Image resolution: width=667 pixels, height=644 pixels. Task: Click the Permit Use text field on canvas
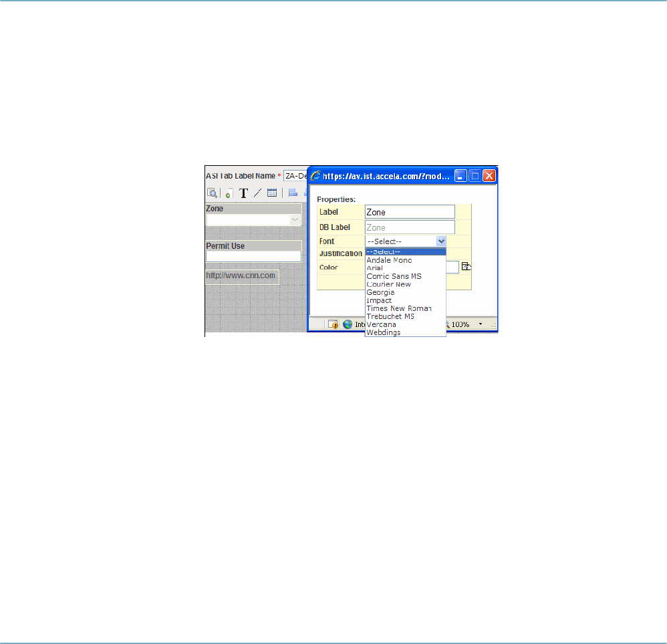[253, 256]
